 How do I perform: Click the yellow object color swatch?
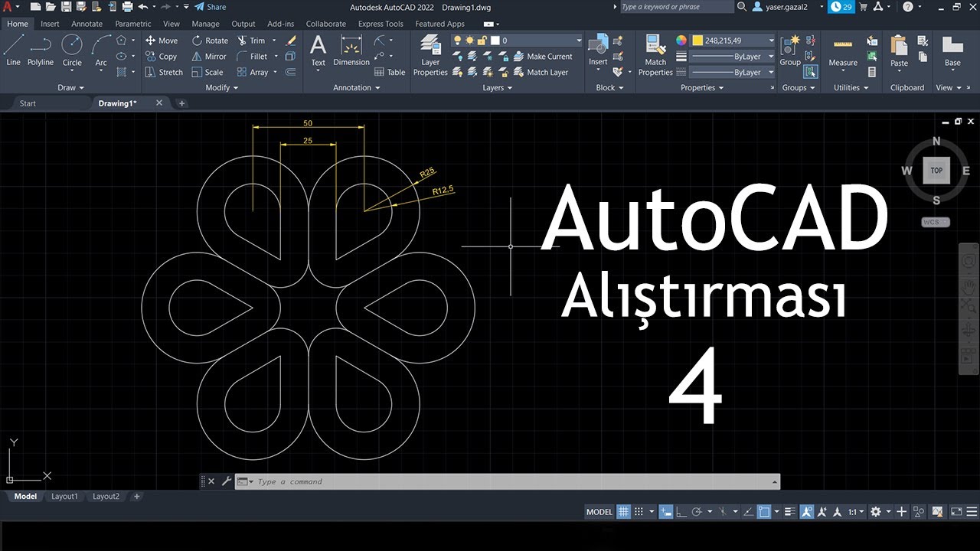point(697,41)
